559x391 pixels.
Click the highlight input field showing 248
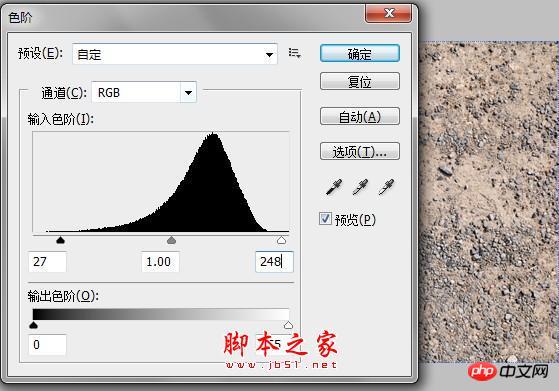(274, 262)
